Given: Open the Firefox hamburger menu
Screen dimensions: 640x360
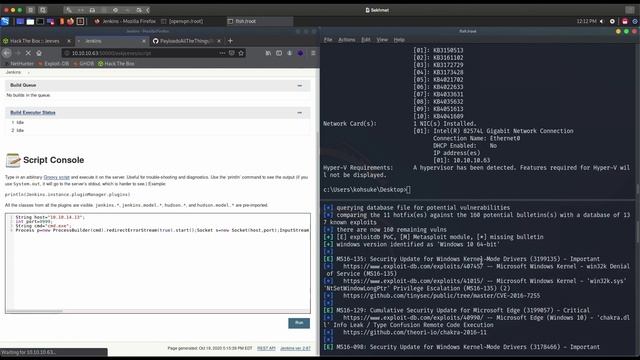Looking at the screenshot, I should coord(313,53).
